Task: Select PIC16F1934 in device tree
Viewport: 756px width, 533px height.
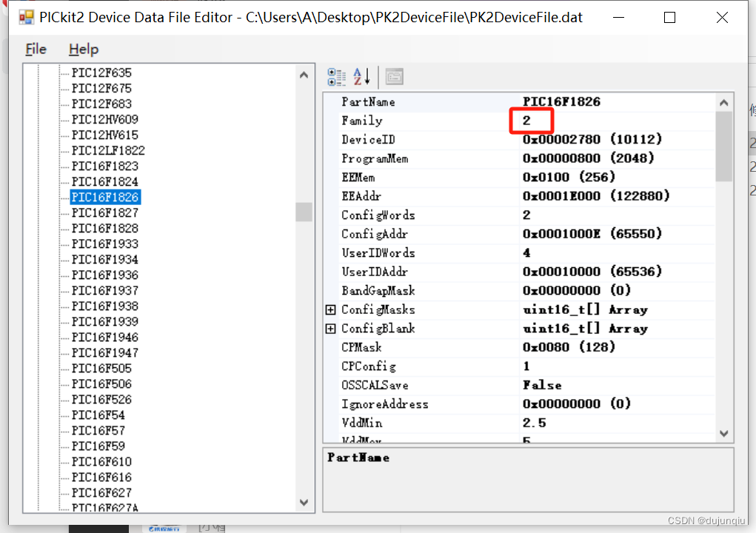Action: pos(104,259)
